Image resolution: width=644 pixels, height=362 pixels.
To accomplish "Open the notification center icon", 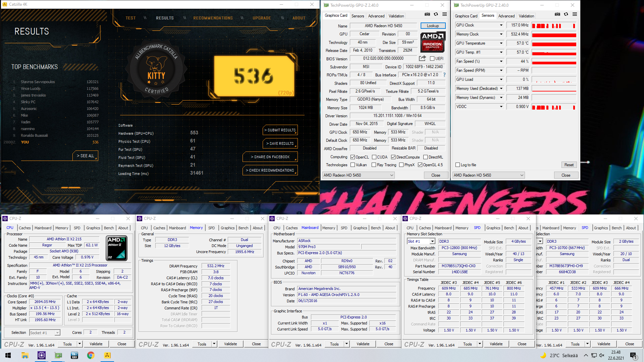I will (x=633, y=355).
